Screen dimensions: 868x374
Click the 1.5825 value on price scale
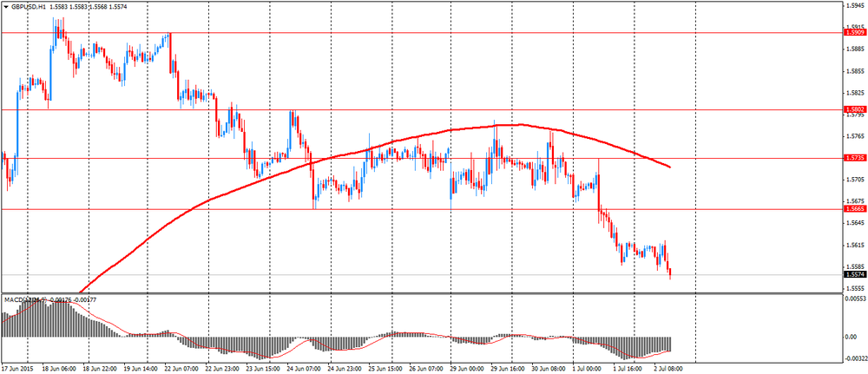853,93
